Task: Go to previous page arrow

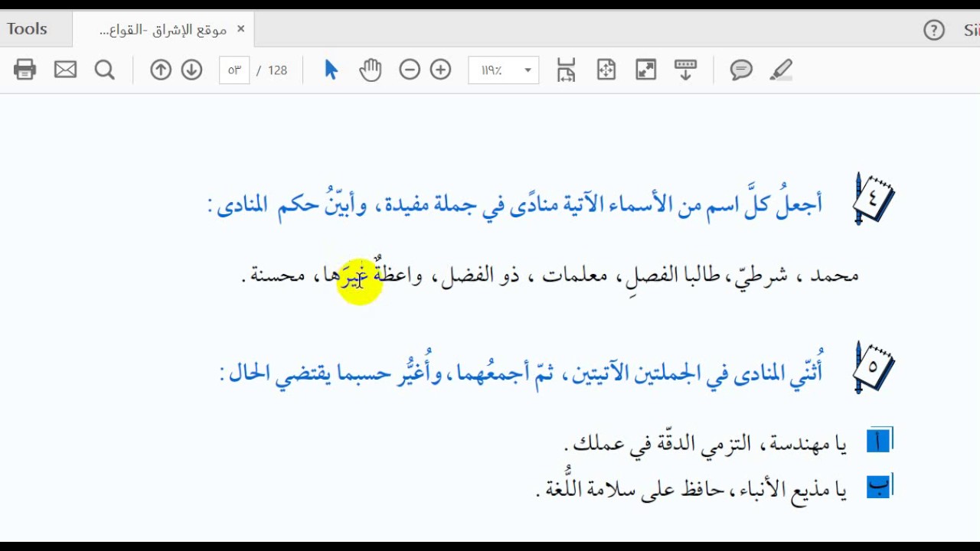Action: pos(160,70)
